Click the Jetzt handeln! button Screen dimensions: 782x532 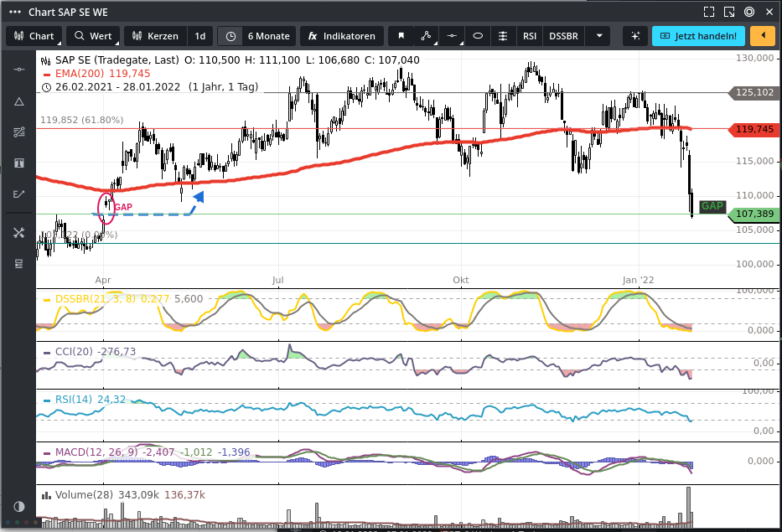(698, 37)
